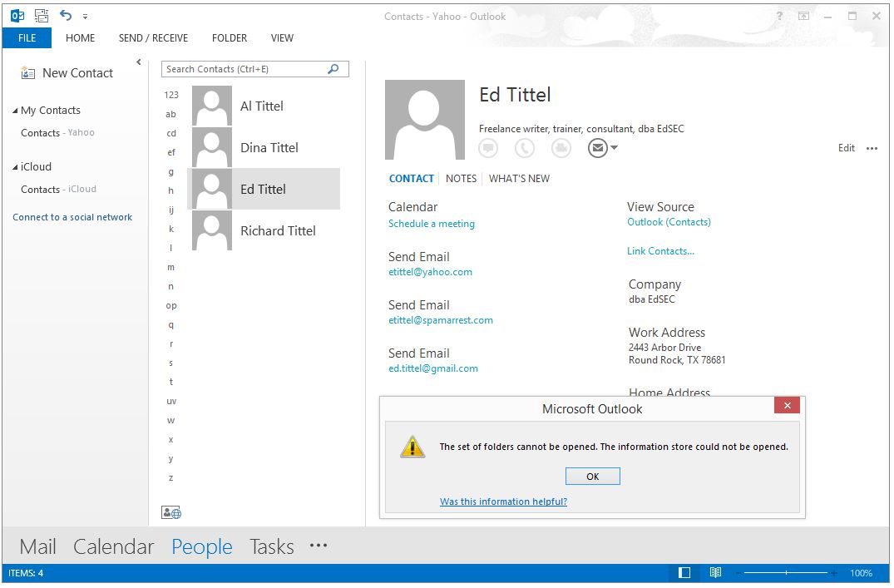894x588 pixels.
Task: Select Contacts - iCloud folder
Action: tap(59, 190)
